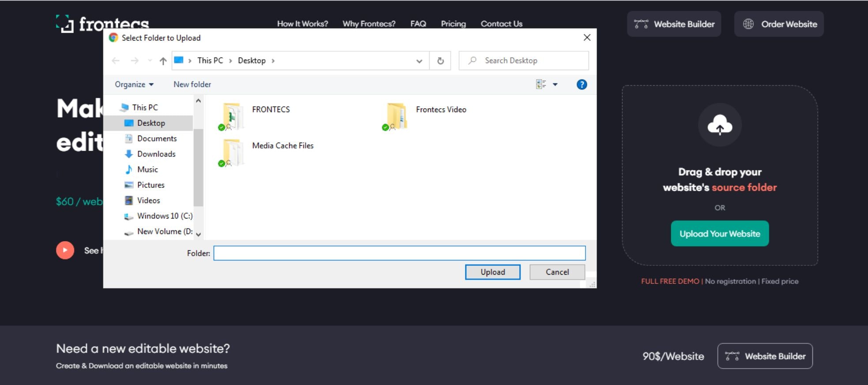Select Documents in navigation pane
Screen dimensions: 868x385
(157, 138)
